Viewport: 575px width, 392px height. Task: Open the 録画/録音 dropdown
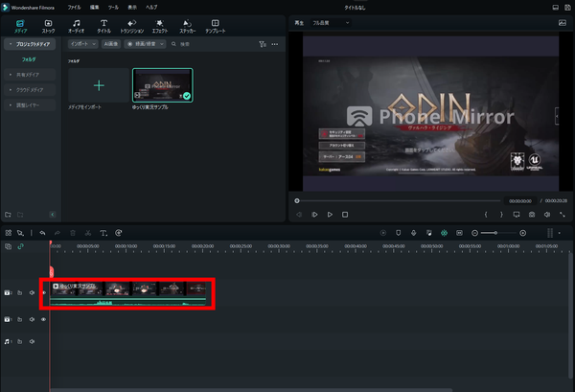(x=145, y=44)
